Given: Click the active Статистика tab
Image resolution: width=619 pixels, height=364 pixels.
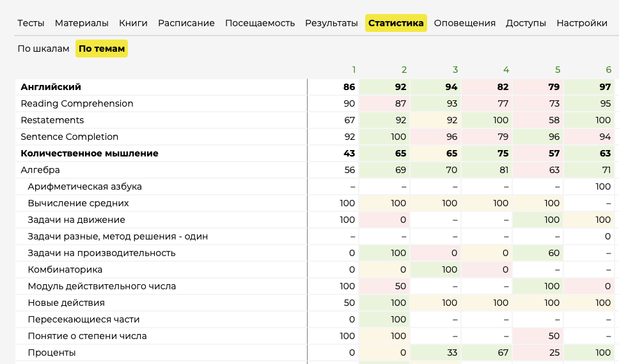Looking at the screenshot, I should 396,23.
